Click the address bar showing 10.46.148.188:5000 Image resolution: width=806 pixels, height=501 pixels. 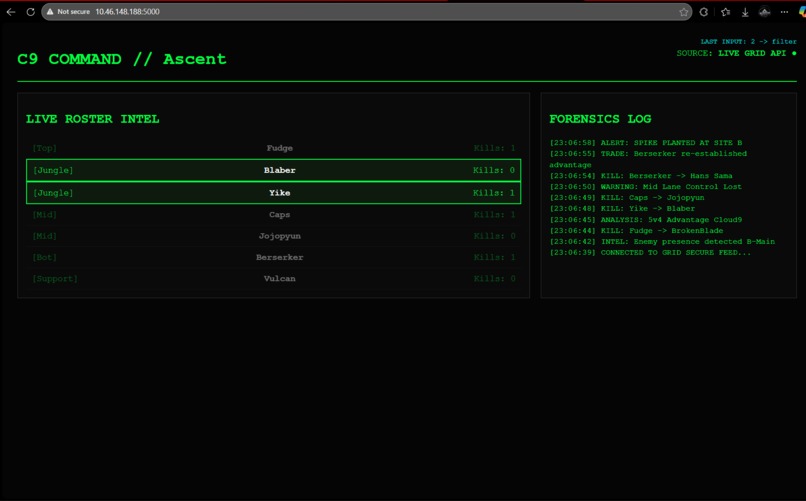pyautogui.click(x=367, y=12)
